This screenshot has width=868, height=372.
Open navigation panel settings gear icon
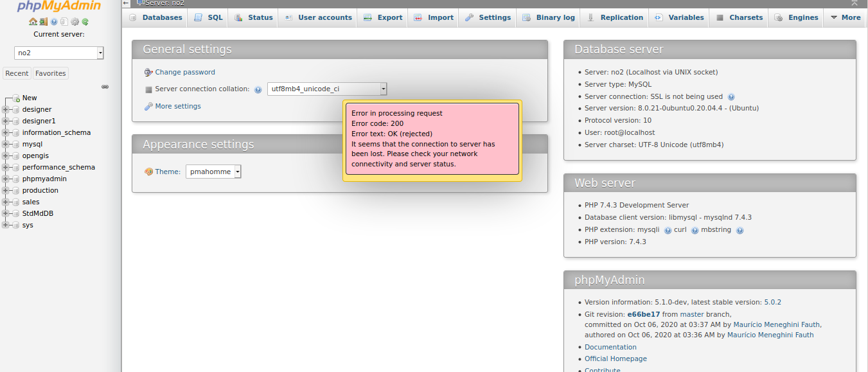[x=75, y=22]
